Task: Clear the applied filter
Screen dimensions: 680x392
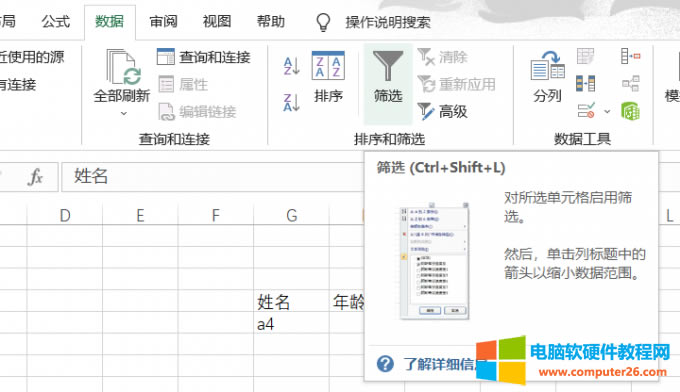Action: 442,57
